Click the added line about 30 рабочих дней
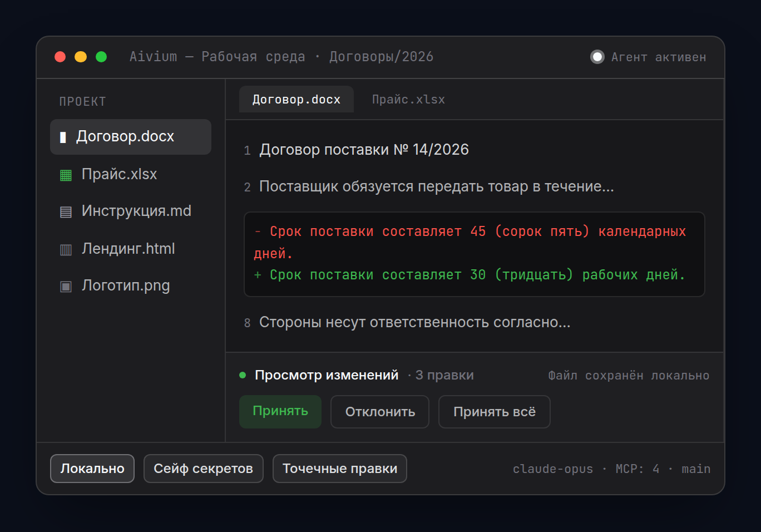 (470, 275)
